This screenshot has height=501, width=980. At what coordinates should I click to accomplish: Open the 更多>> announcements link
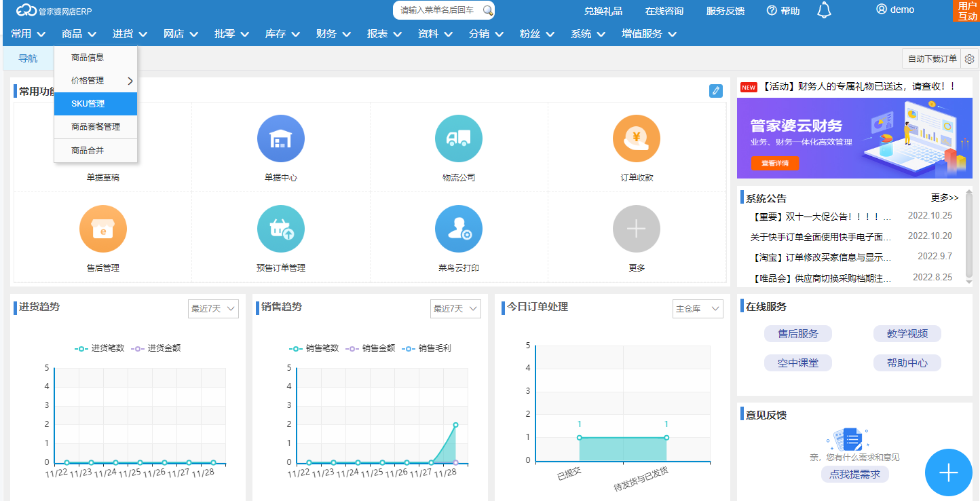coord(945,198)
